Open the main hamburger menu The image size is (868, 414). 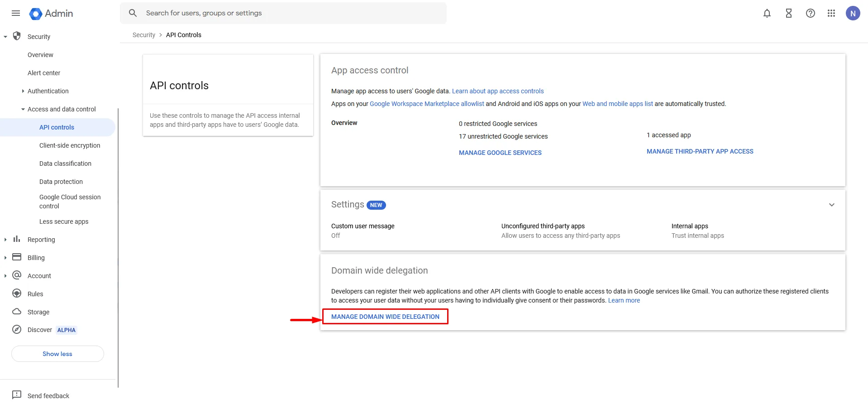pyautogui.click(x=16, y=13)
